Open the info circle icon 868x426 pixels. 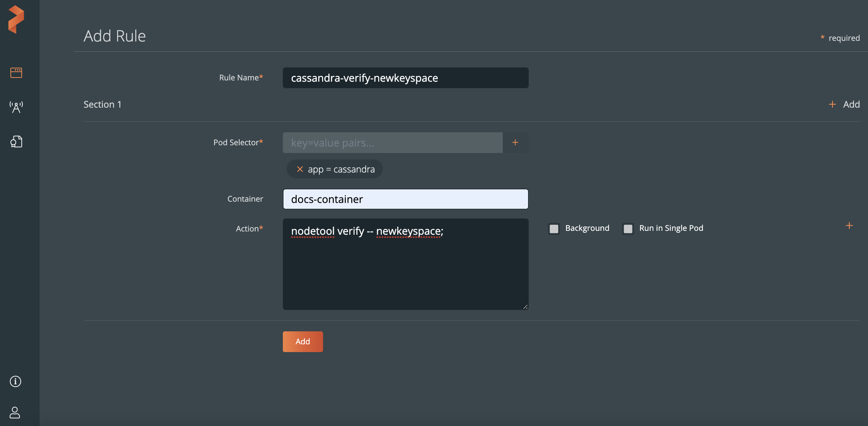coord(16,381)
